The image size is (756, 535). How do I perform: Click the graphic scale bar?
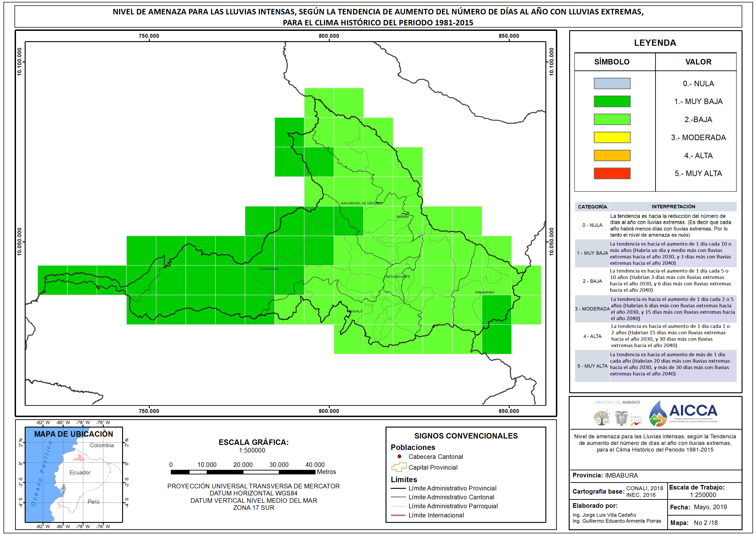[x=243, y=472]
